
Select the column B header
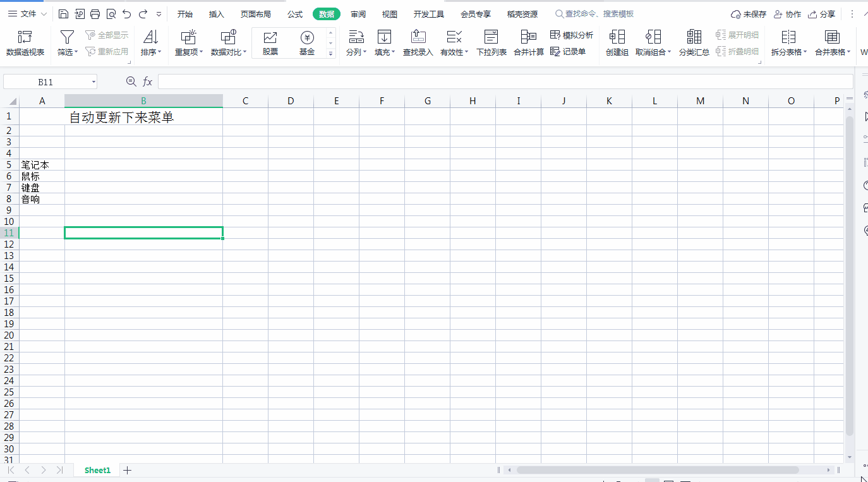pyautogui.click(x=143, y=100)
